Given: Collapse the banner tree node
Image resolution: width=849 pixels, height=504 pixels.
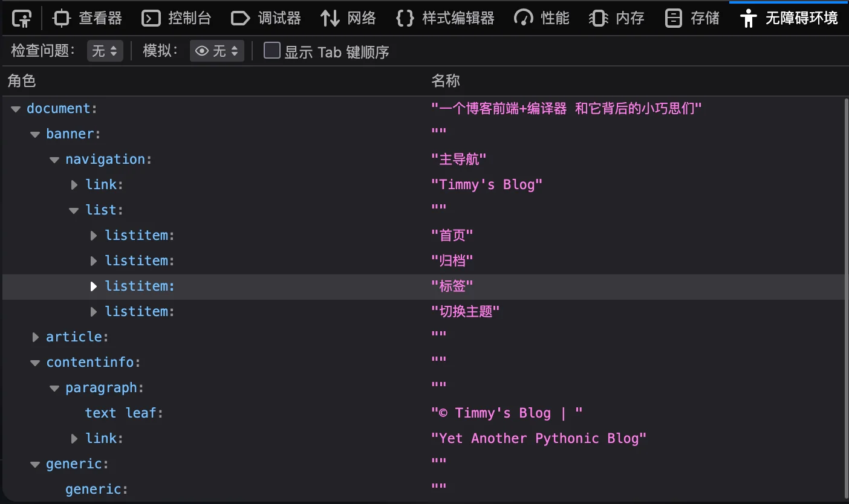Looking at the screenshot, I should click(35, 134).
